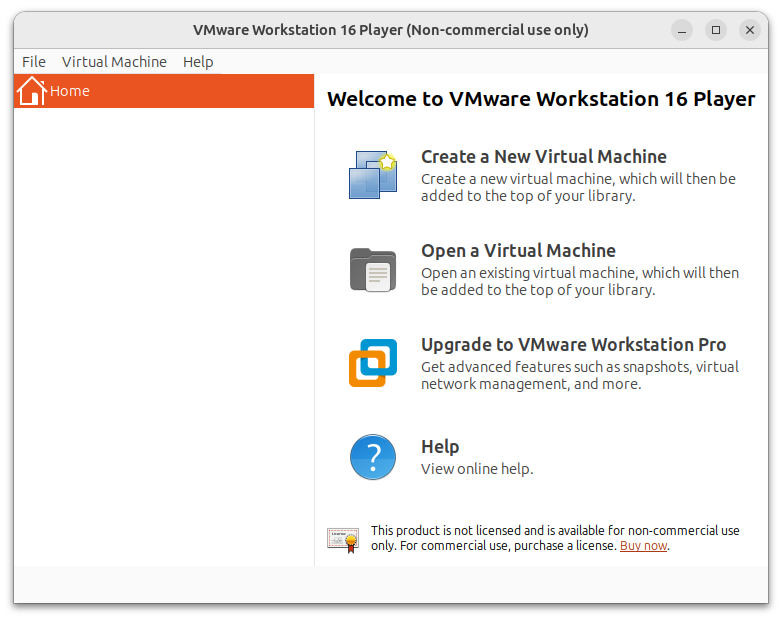Click the VMware Workstation Pro upgrade icon
This screenshot has height=620, width=782.
(x=373, y=363)
